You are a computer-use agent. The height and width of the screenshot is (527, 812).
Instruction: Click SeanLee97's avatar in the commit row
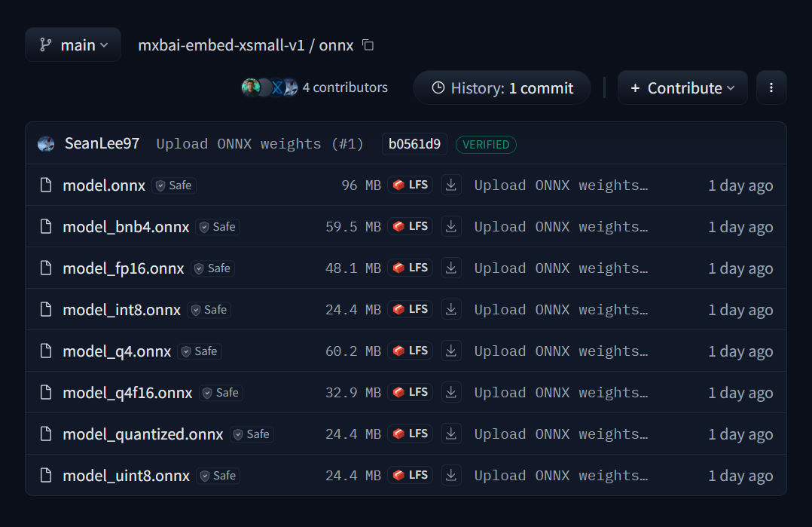tap(46, 143)
